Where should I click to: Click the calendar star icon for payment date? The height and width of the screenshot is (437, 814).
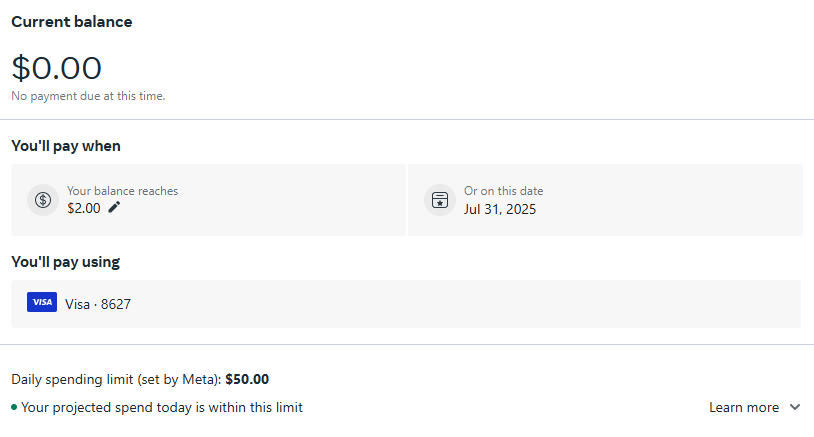click(439, 199)
